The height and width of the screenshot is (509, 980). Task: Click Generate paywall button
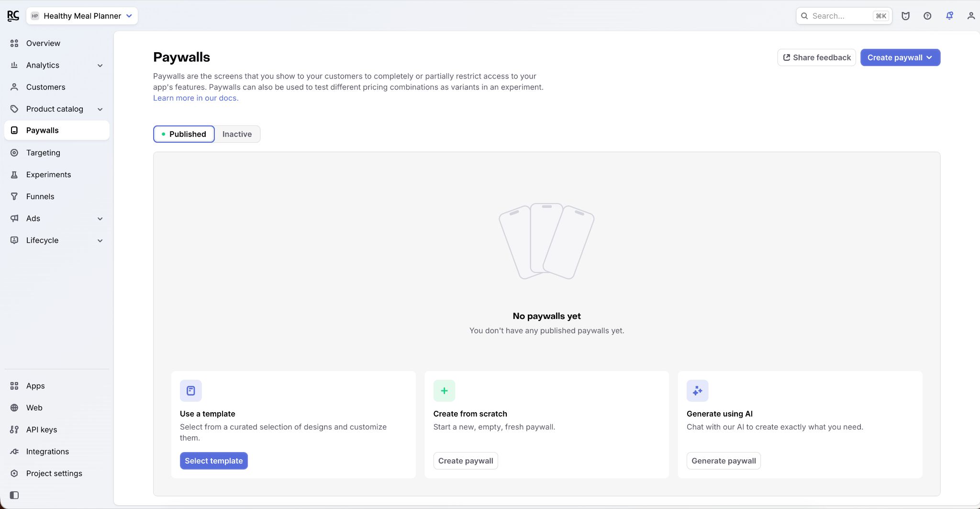click(724, 461)
